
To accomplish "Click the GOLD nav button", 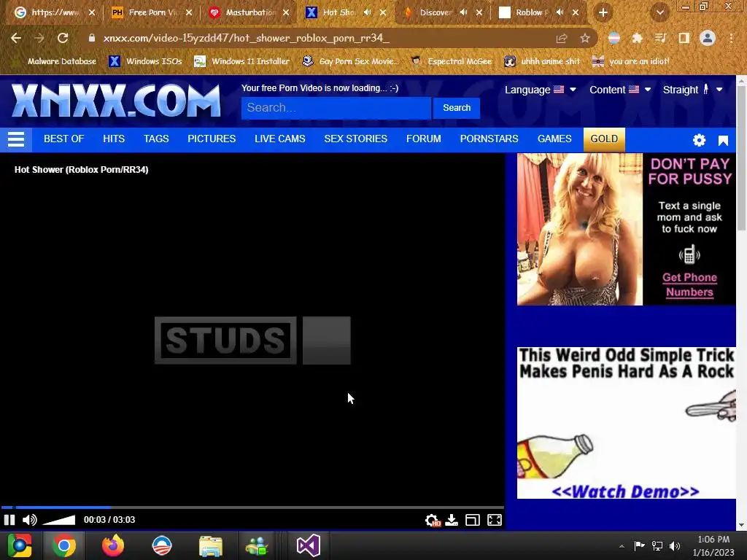I will (604, 139).
